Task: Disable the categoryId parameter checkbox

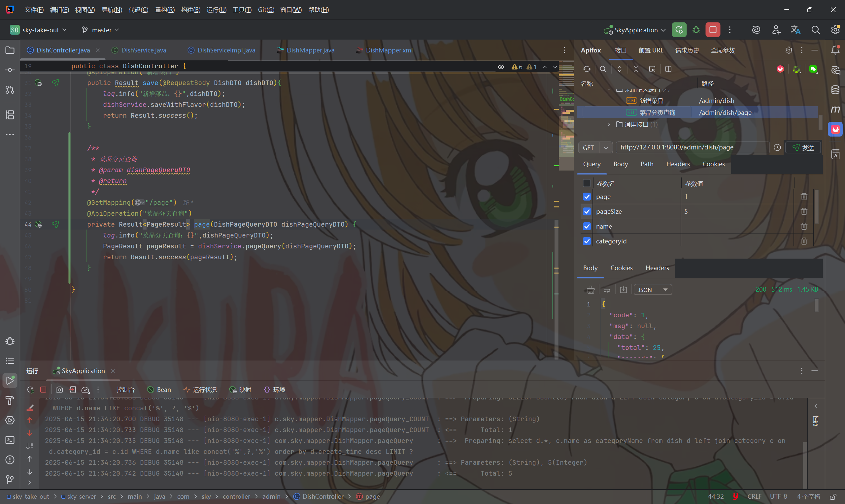Action: point(587,241)
